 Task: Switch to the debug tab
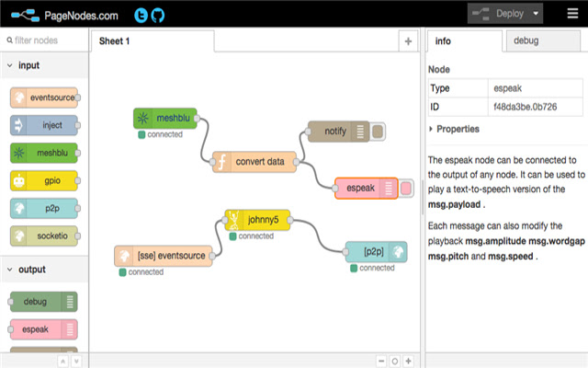coord(543,40)
